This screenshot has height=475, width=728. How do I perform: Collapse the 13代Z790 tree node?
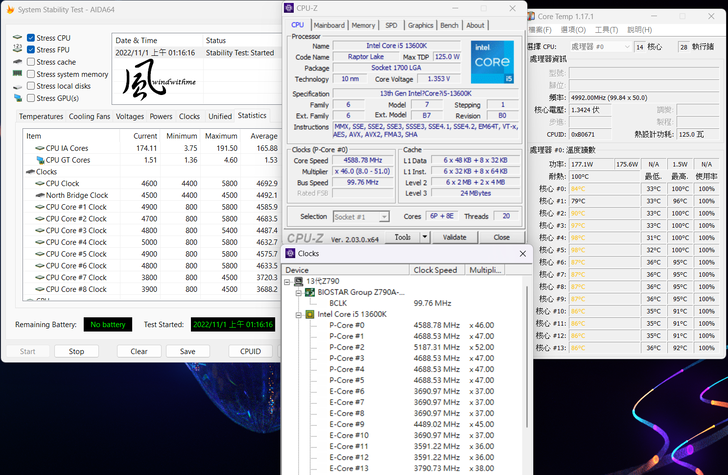click(x=287, y=281)
